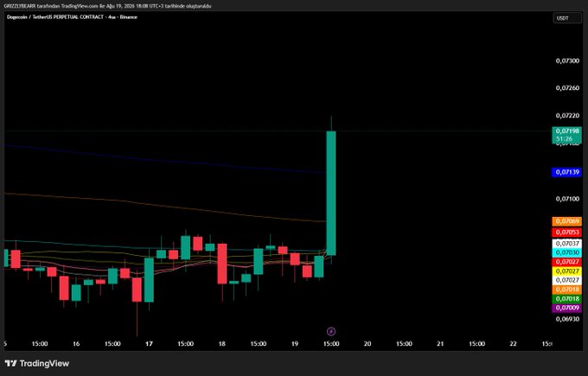The height and width of the screenshot is (376, 588).
Task: Click the 0,07300 price axis value
Action: (x=567, y=61)
